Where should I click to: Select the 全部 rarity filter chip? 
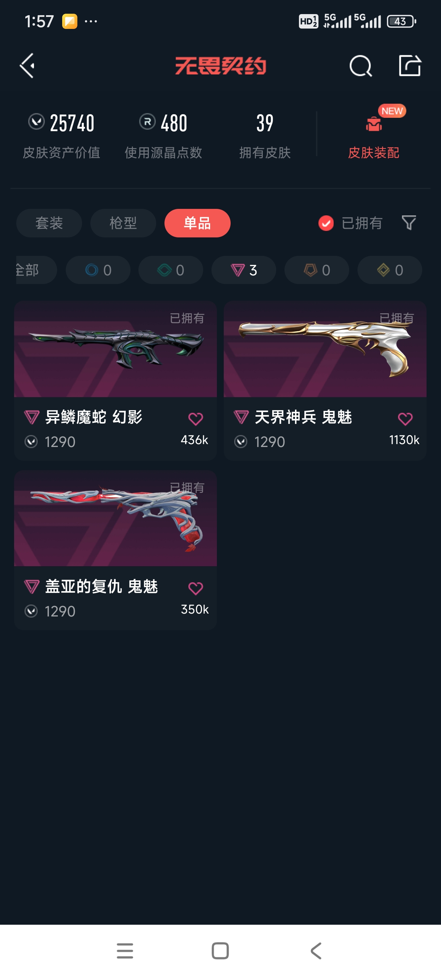tap(36, 270)
